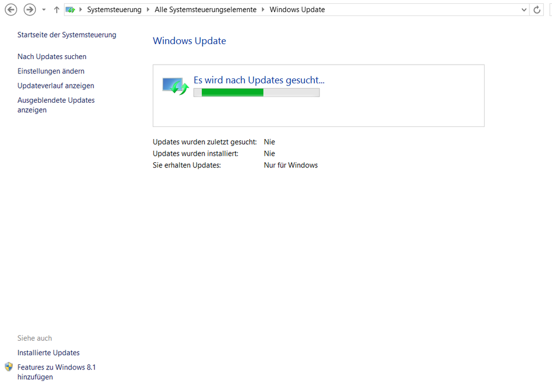Open the recent locations dropdown arrow
This screenshot has width=552, height=392.
(x=44, y=10)
